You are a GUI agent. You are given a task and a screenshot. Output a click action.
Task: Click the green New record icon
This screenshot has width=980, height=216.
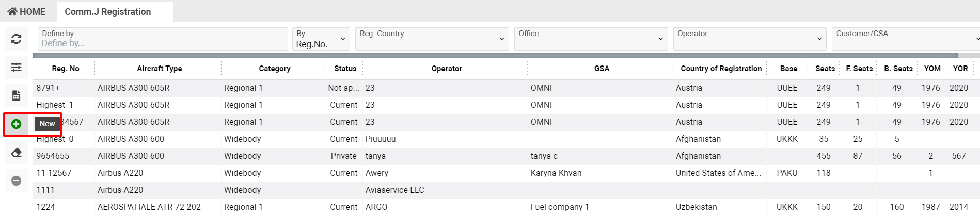click(x=16, y=124)
